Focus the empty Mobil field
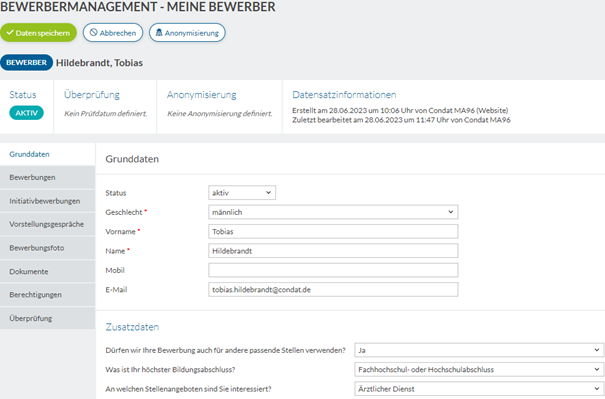The image size is (605, 399). click(333, 270)
